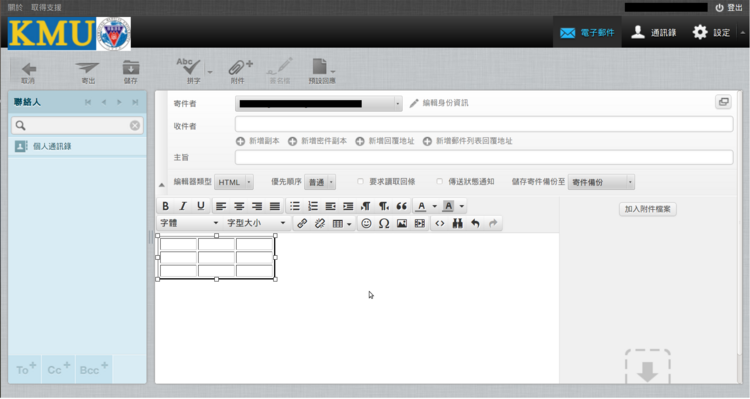750x399 pixels.
Task: Open the 設定 settings tab
Action: pos(712,33)
